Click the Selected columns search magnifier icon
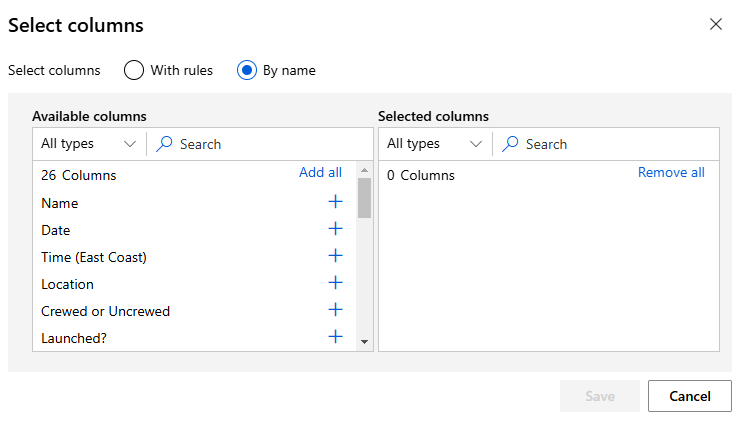This screenshot has width=742, height=430. [510, 143]
